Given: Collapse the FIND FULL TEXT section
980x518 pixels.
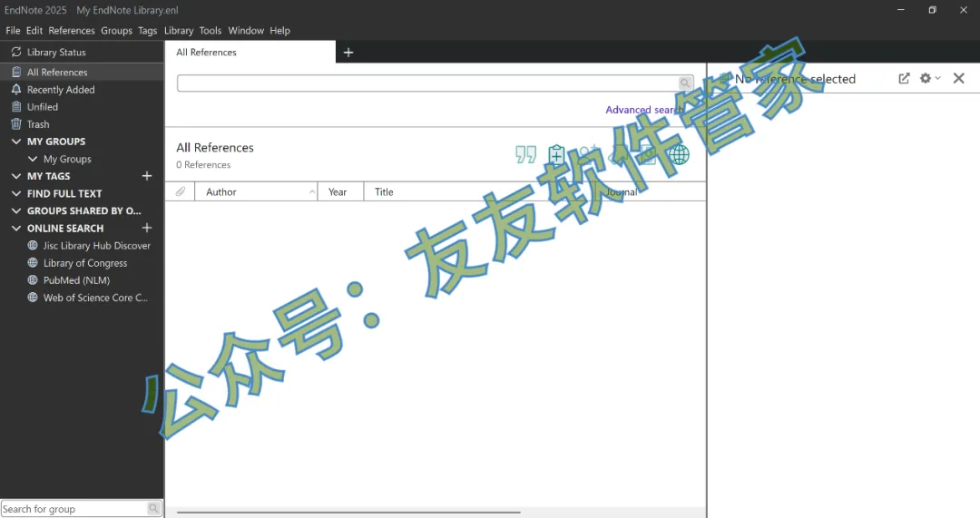Looking at the screenshot, I should coord(16,194).
